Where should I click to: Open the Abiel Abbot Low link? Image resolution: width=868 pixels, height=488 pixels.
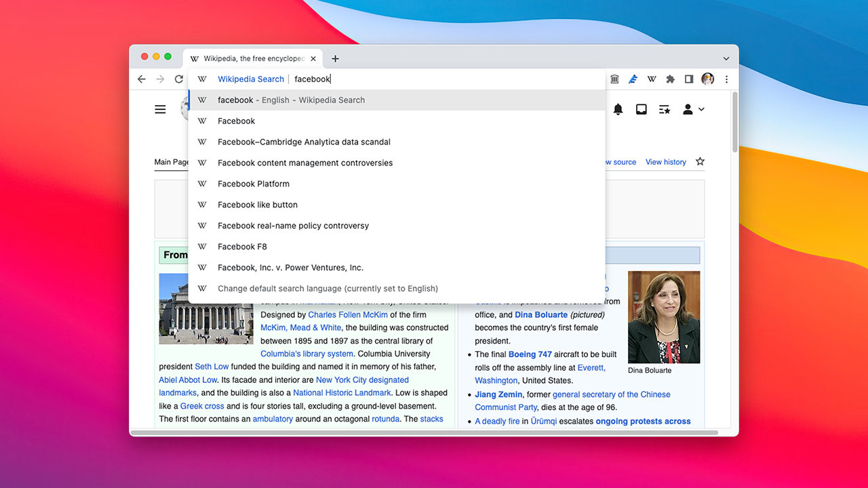(x=188, y=380)
